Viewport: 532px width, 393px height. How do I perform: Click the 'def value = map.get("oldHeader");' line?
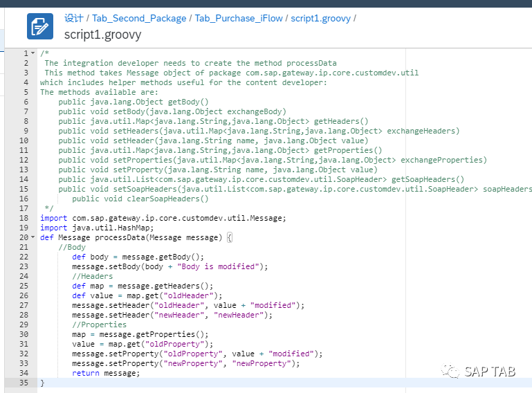(x=147, y=295)
